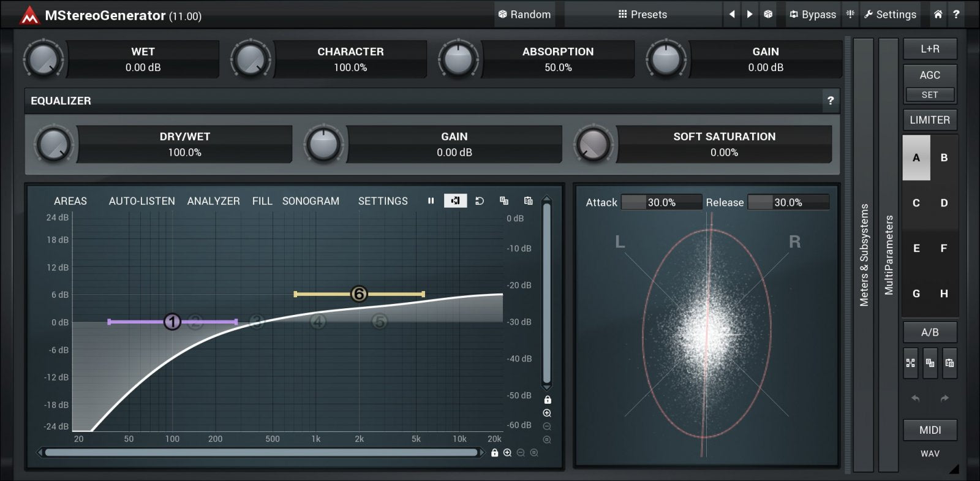Click the Attack 30.0% value field
Screen dimensions: 980x481
point(661,202)
